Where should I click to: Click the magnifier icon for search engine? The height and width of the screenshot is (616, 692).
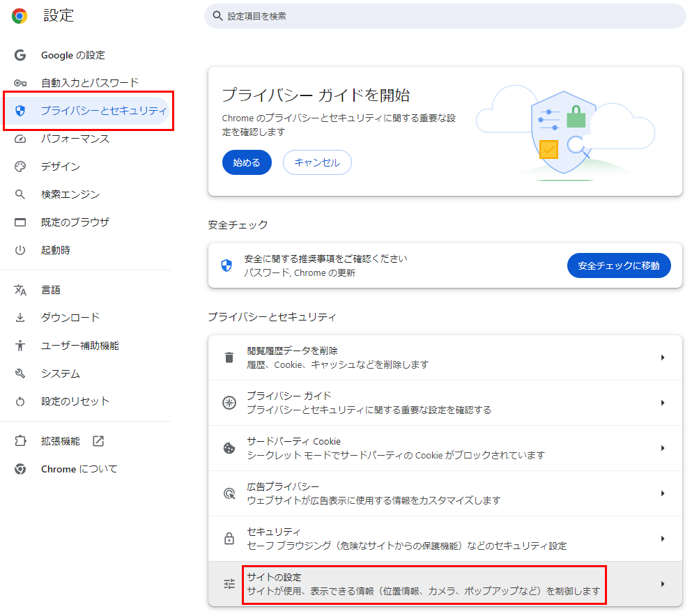point(20,194)
